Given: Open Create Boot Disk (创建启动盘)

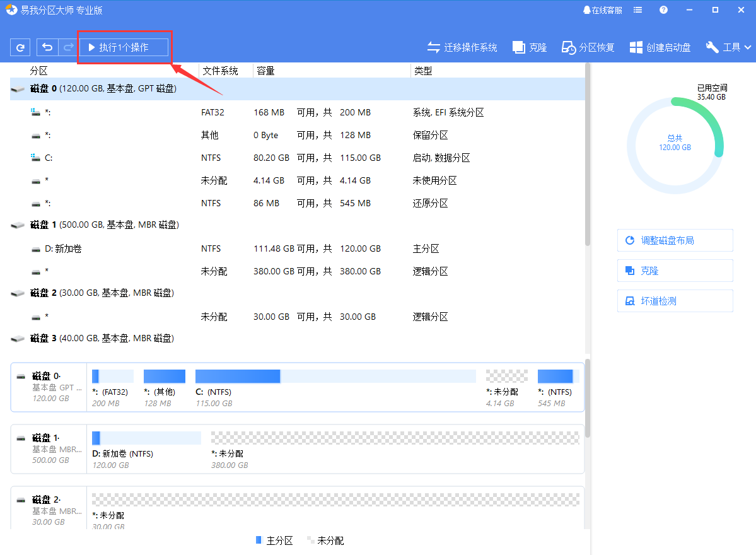Looking at the screenshot, I should point(660,47).
